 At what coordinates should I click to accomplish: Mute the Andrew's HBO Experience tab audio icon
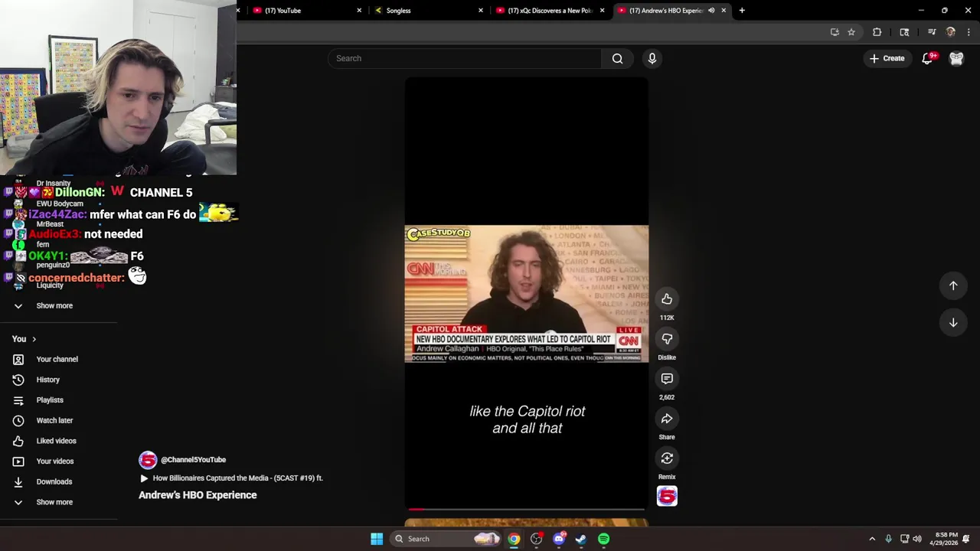711,11
